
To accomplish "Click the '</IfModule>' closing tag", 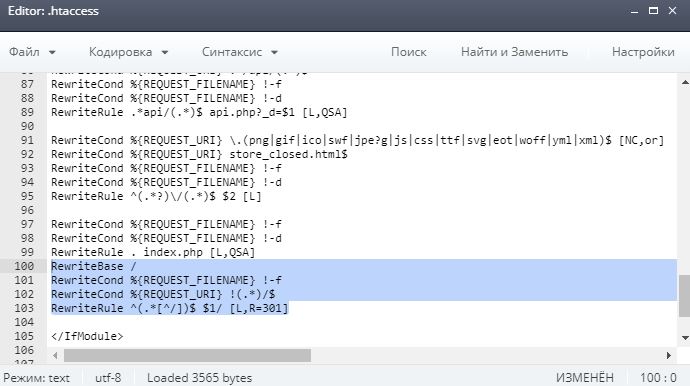I will click(x=87, y=336).
